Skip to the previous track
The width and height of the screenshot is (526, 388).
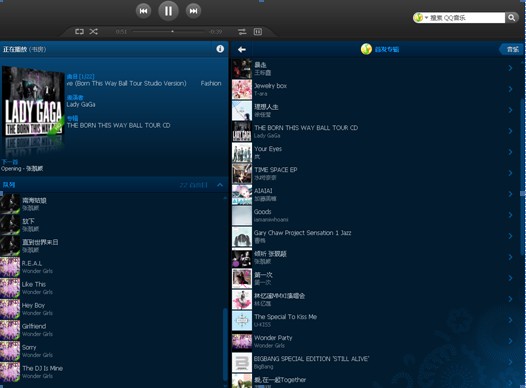click(x=143, y=11)
